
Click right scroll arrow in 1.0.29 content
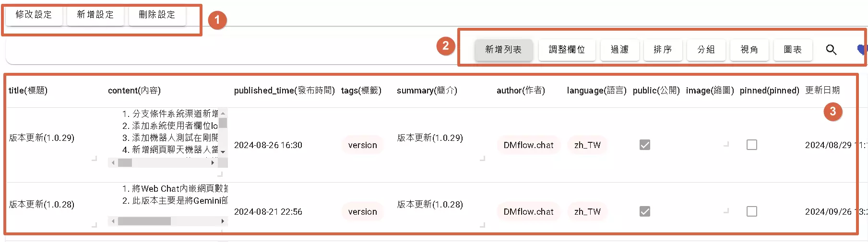pyautogui.click(x=213, y=163)
